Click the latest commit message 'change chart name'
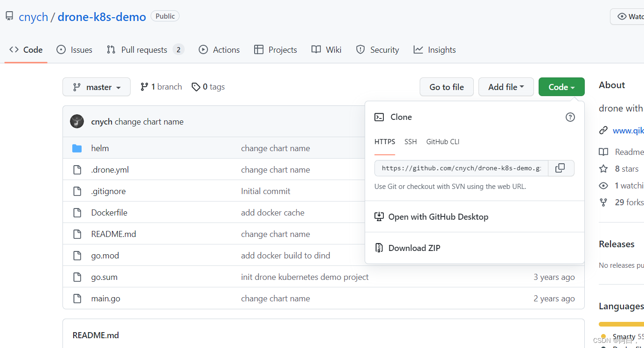 pos(149,122)
